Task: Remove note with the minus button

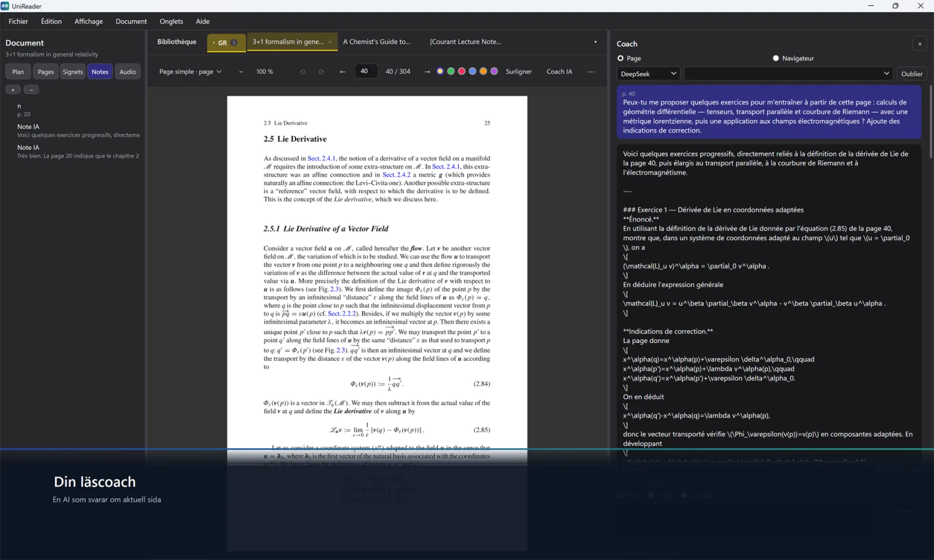Action: coord(32,89)
